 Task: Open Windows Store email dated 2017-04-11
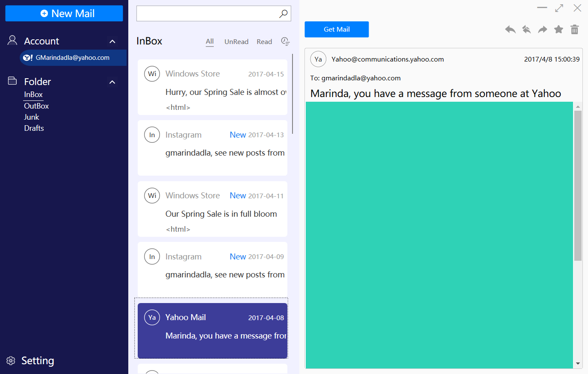click(x=213, y=209)
